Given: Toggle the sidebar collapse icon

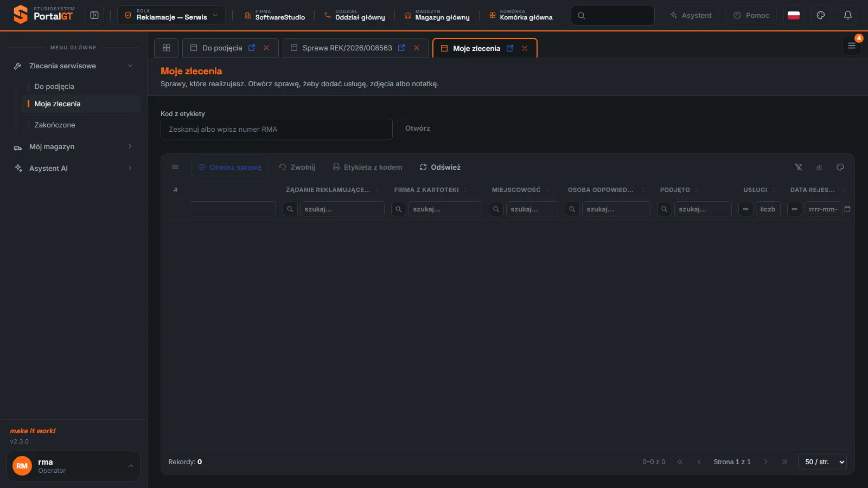Looking at the screenshot, I should pos(94,15).
